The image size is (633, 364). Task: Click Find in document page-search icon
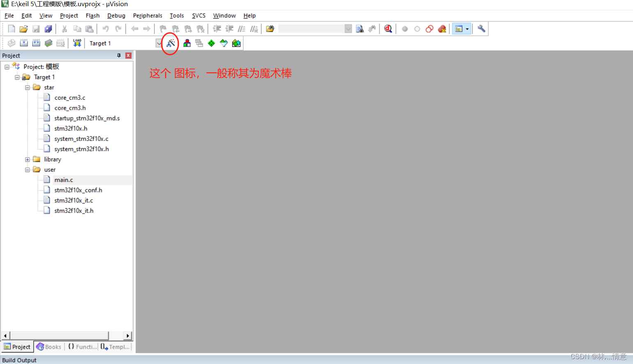360,29
